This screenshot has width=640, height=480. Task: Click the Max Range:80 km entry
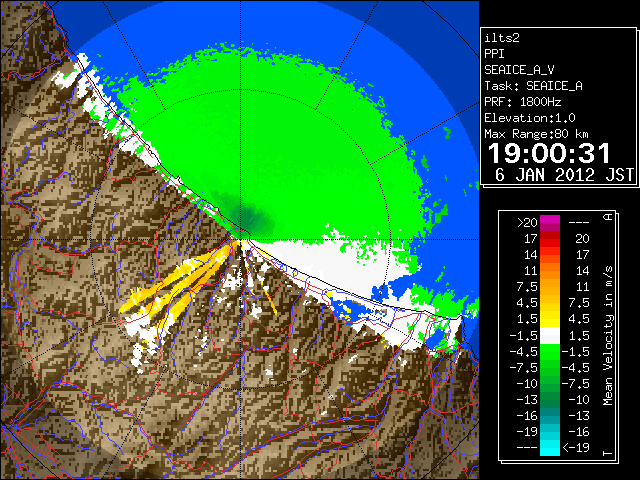point(536,134)
